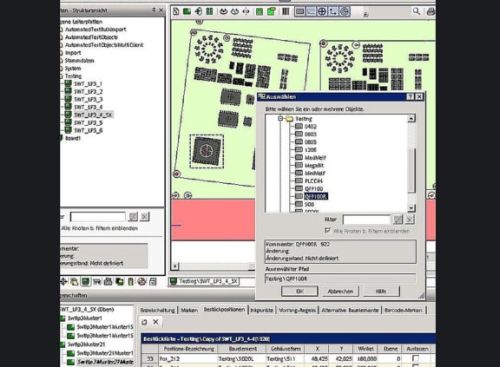Screen dimensions: 500x367
Task: Clear filter X button in the Auswählen dialog
Action: pyautogui.click(x=410, y=220)
